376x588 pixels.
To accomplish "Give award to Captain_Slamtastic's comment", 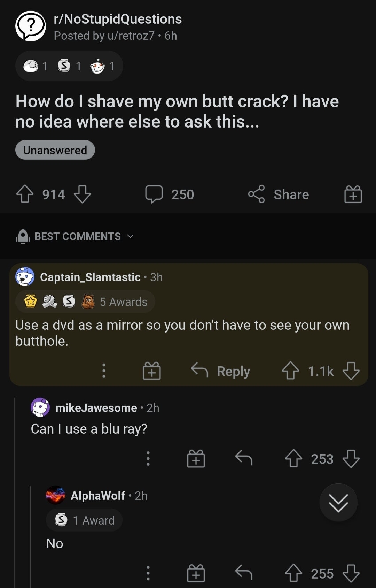I will [x=152, y=371].
